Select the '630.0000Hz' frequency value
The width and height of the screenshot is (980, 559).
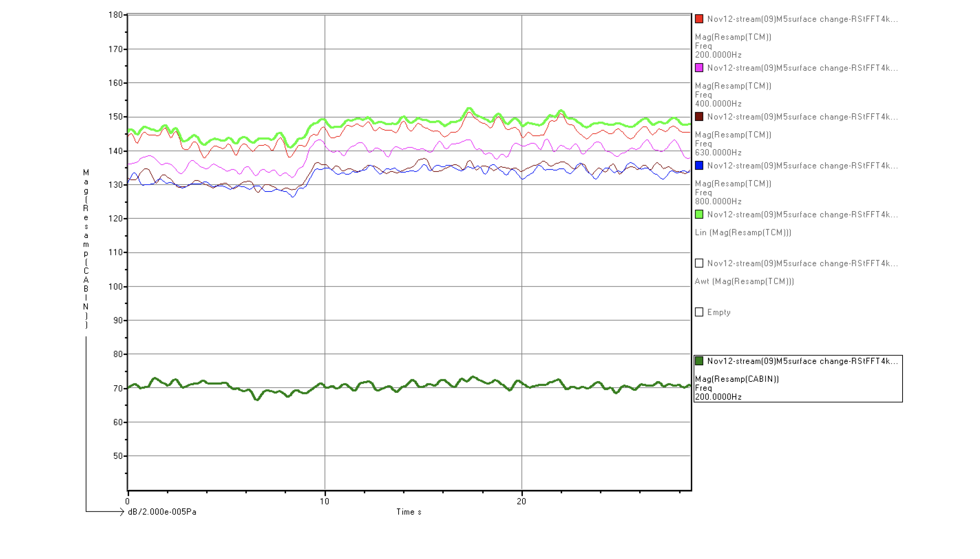pyautogui.click(x=718, y=153)
